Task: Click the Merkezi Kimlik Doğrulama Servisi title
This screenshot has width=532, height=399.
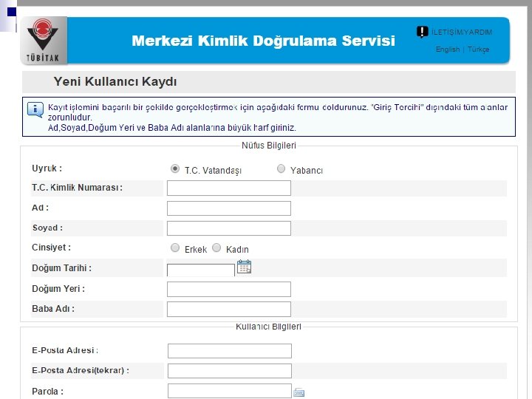Action: pyautogui.click(x=263, y=41)
